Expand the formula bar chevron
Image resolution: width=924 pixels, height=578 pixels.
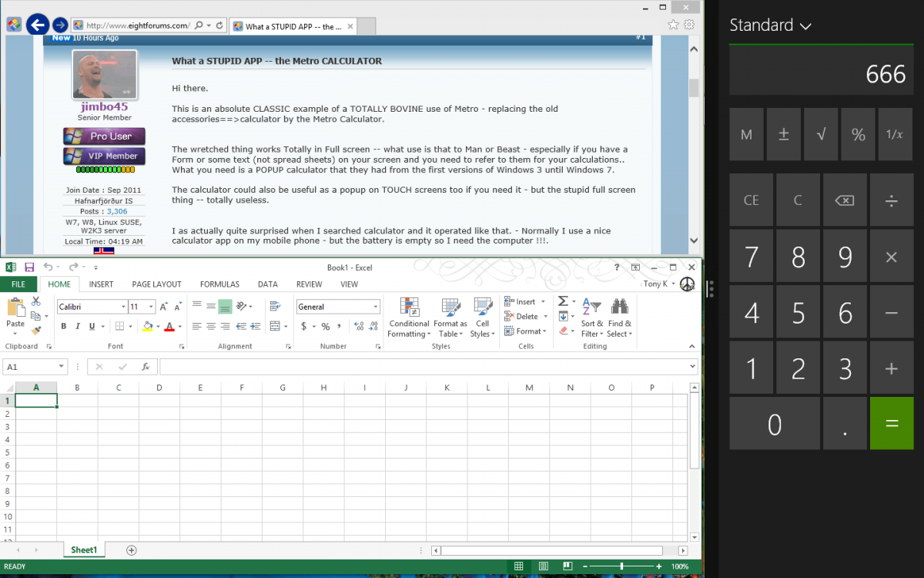click(x=693, y=367)
